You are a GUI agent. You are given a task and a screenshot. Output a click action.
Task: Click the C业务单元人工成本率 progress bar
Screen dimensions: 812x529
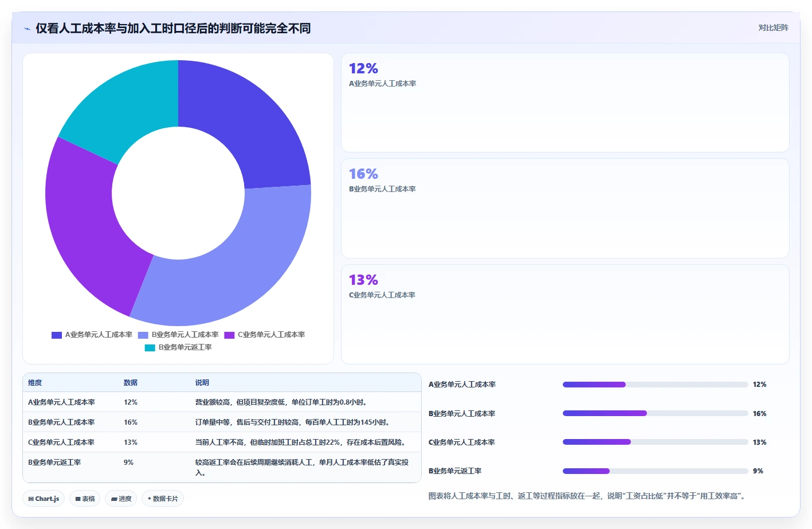(x=655, y=442)
